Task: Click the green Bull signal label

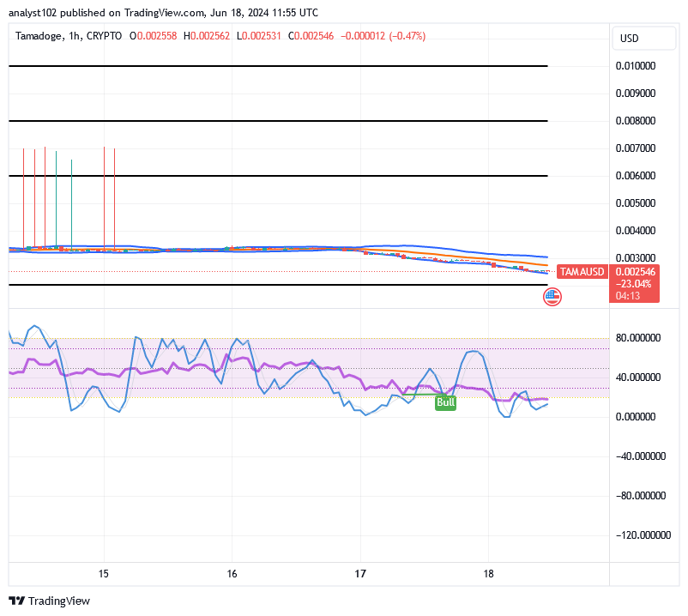Action: click(x=445, y=402)
